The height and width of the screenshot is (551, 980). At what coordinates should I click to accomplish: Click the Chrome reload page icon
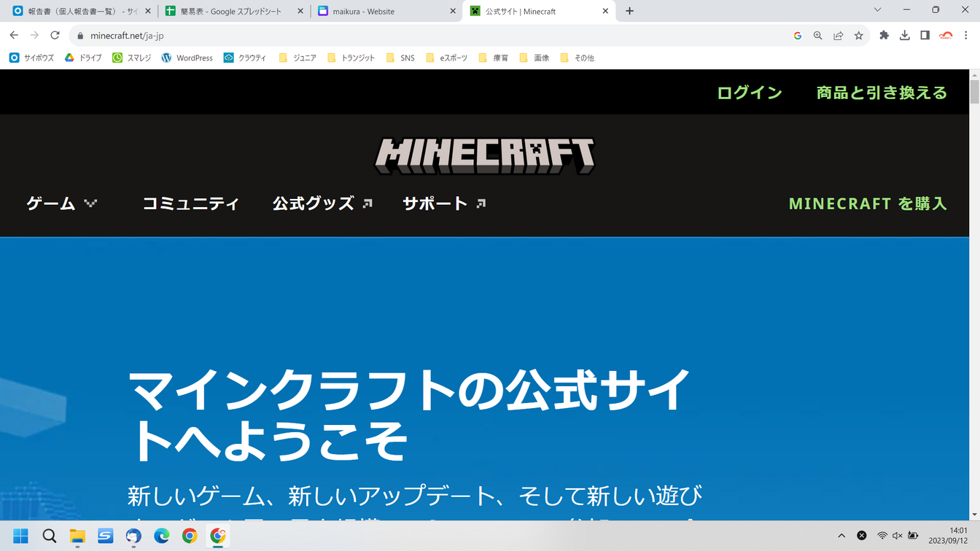pyautogui.click(x=55, y=35)
